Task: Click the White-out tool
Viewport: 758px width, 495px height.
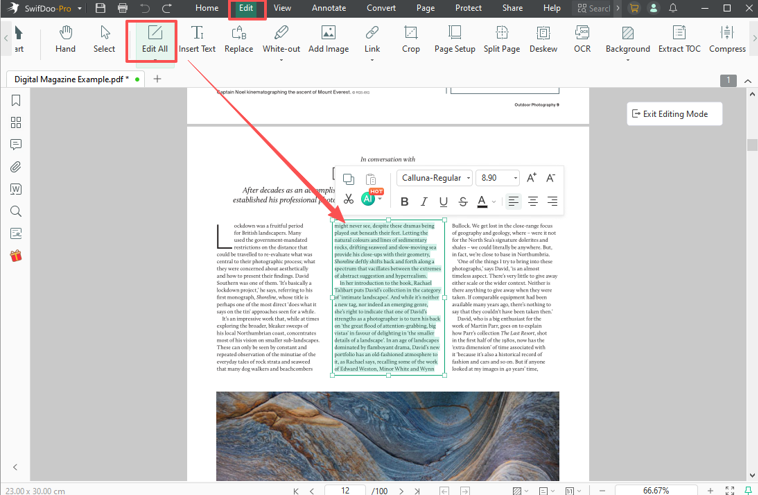Action: (x=281, y=40)
